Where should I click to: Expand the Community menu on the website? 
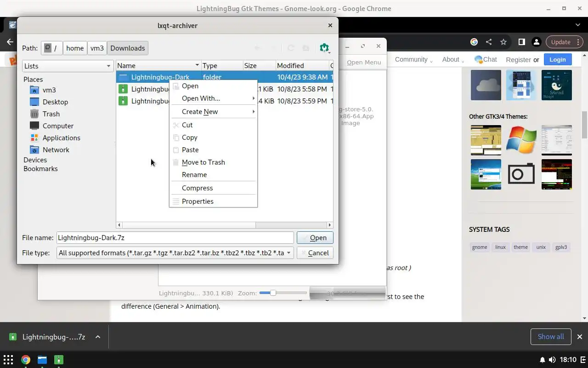click(413, 59)
